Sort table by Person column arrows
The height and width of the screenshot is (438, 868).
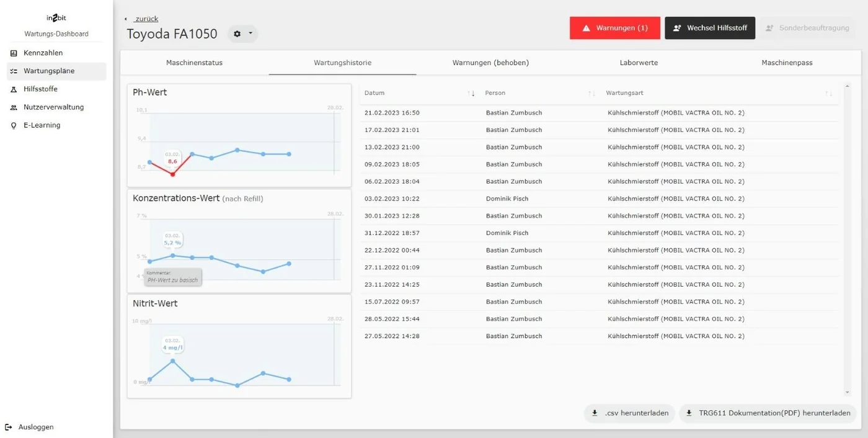pyautogui.click(x=591, y=93)
